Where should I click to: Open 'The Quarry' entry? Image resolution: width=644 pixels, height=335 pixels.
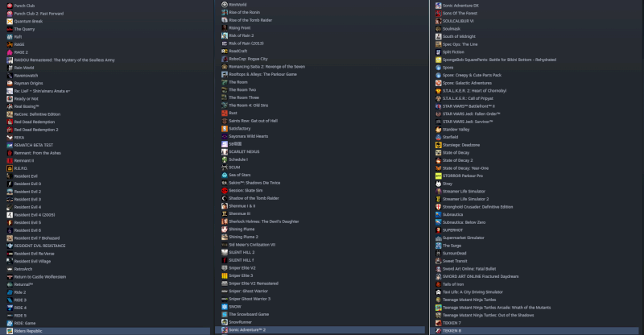click(x=24, y=29)
